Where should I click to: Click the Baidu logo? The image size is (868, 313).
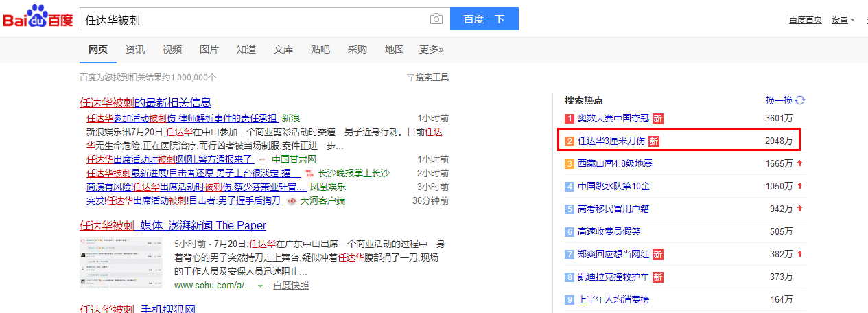click(38, 18)
